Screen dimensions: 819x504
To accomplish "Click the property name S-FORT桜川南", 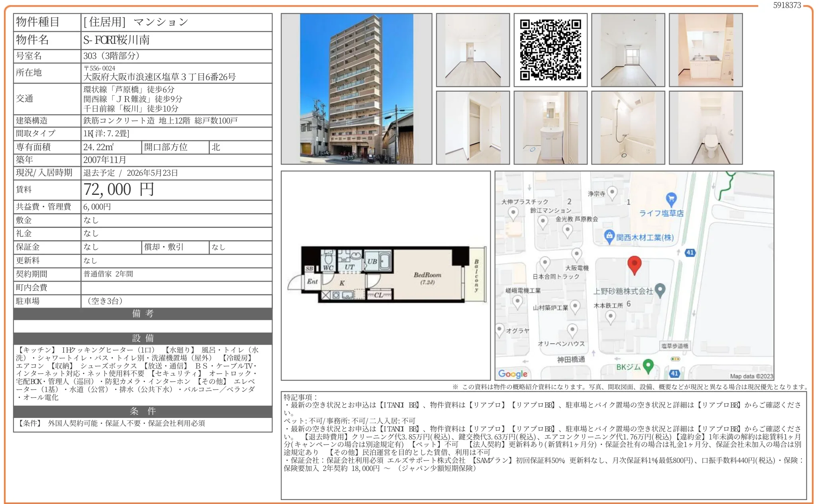I will 116,40.
